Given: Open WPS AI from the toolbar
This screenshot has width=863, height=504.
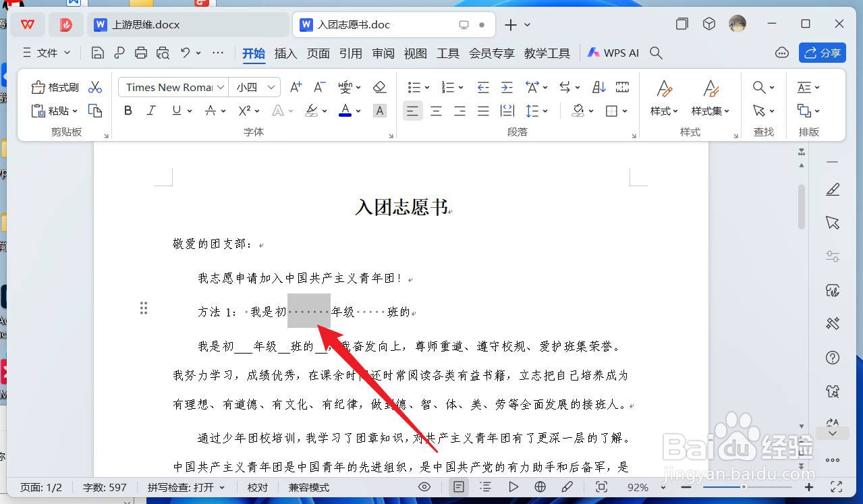Looking at the screenshot, I should 612,53.
